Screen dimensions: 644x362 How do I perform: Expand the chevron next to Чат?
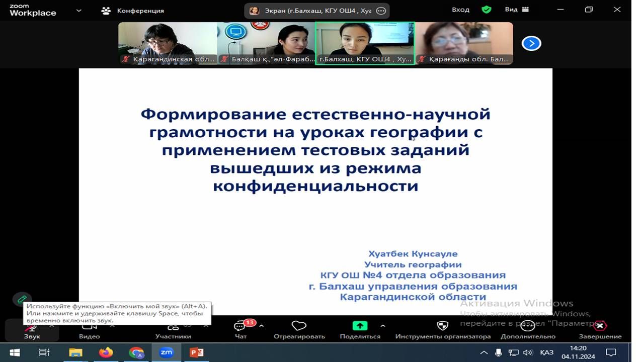(261, 325)
